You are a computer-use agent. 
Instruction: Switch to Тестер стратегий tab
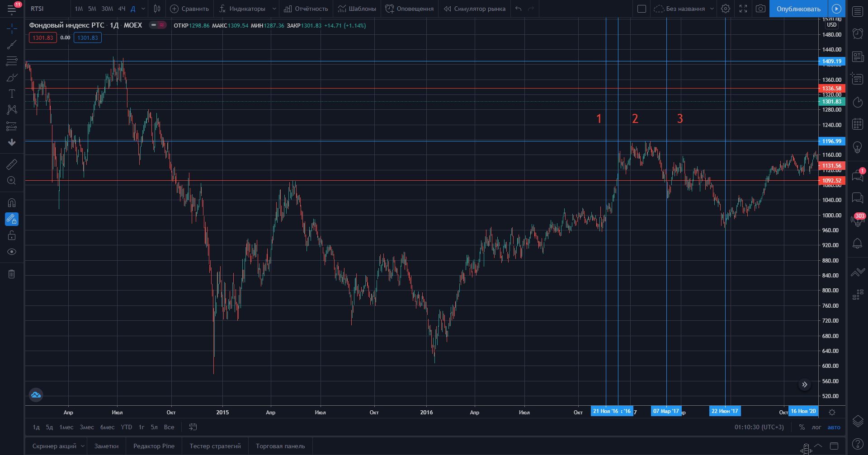[x=215, y=446]
